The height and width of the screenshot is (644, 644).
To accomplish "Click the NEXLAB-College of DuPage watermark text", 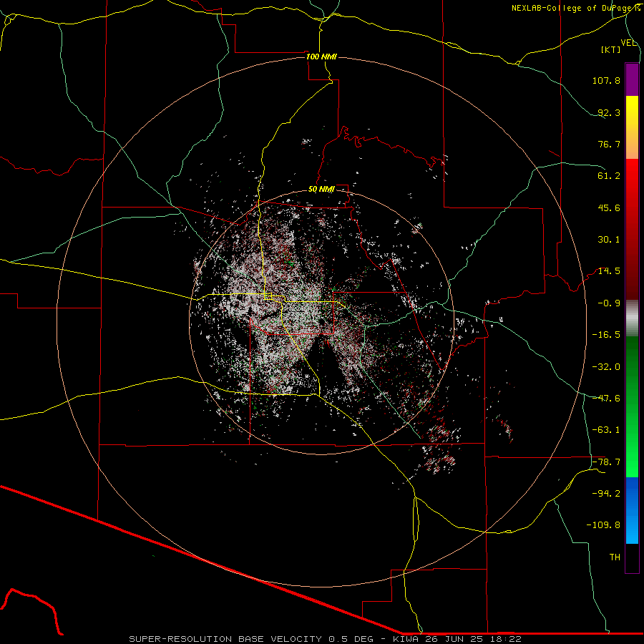I will pos(575,8).
